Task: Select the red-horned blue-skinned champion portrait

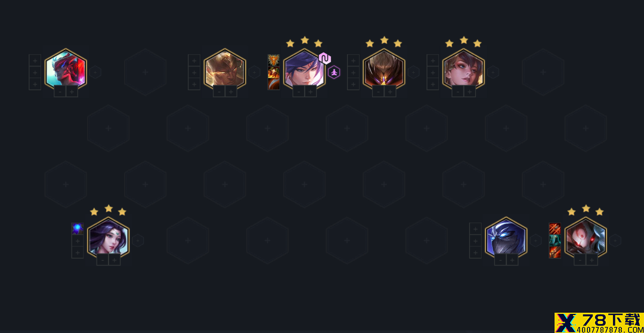Action: pos(66,70)
